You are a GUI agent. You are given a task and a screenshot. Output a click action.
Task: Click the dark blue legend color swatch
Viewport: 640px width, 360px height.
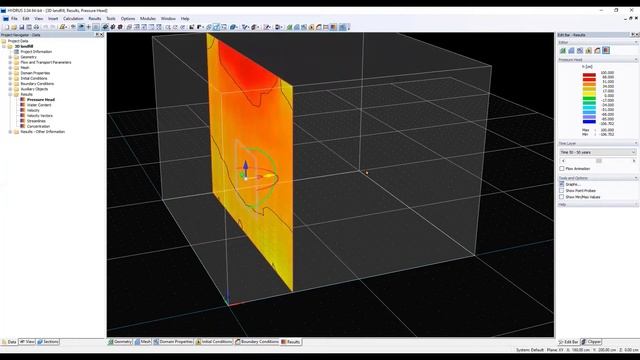589,122
